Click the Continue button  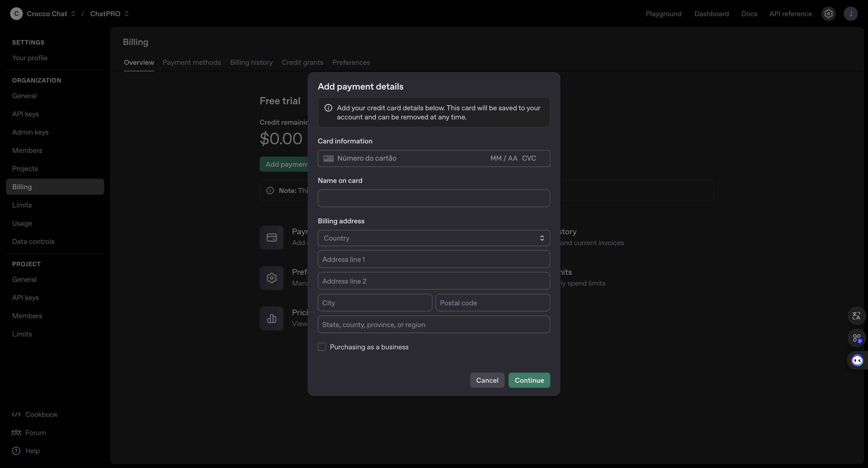(x=529, y=380)
